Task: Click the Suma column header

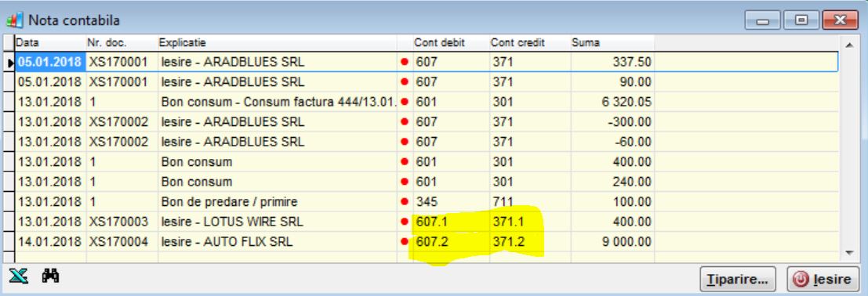Action: pyautogui.click(x=612, y=42)
